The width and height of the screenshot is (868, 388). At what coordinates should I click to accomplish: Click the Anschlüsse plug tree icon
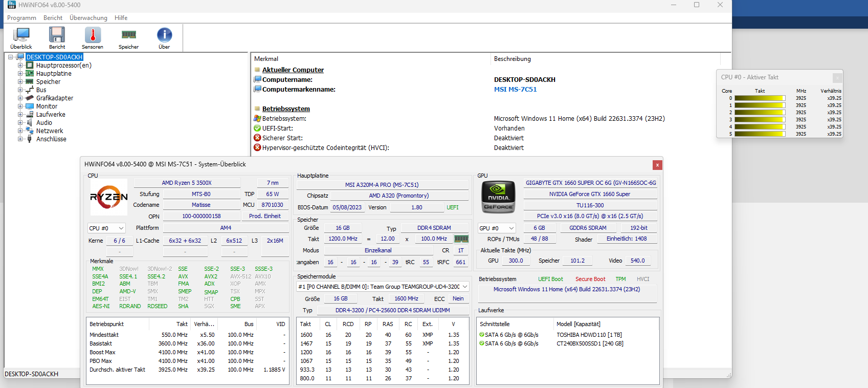point(30,139)
